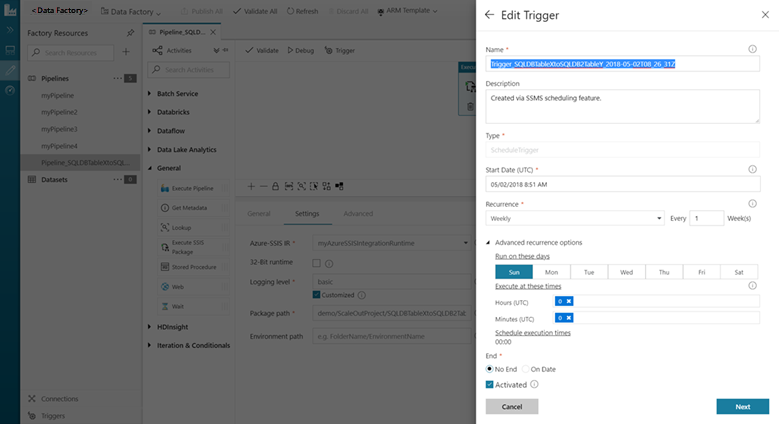The height and width of the screenshot is (424, 780).
Task: Toggle canvas lock icon
Action: coord(276,186)
